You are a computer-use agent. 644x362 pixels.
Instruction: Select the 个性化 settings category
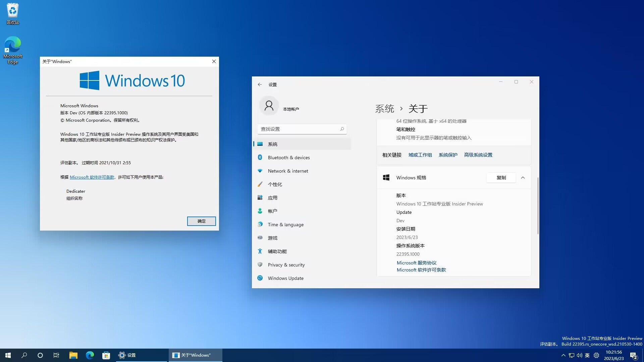tap(275, 184)
